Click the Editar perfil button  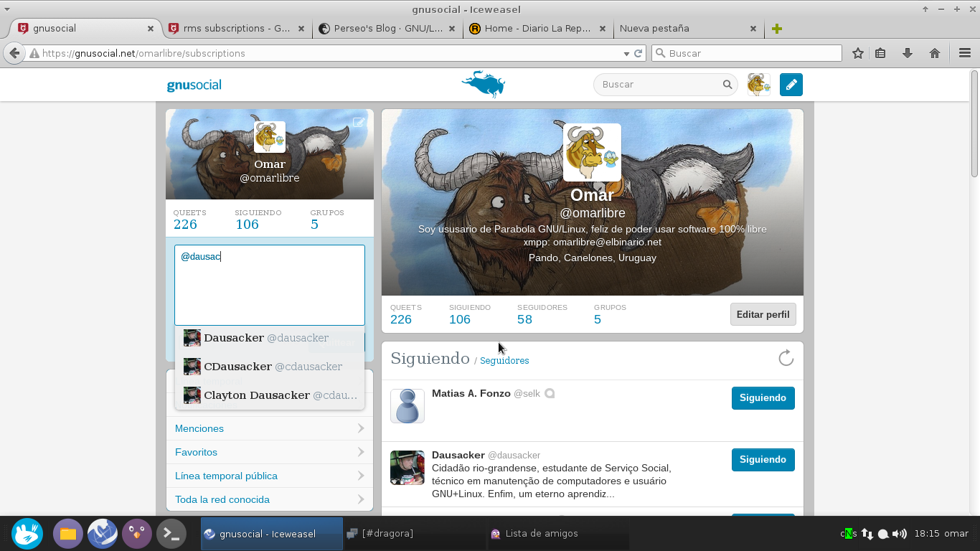coord(763,314)
